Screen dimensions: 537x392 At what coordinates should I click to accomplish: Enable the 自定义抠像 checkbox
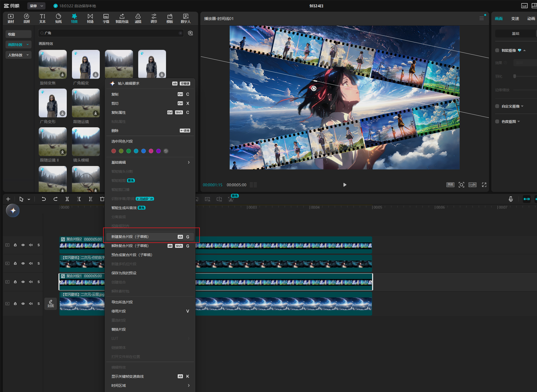coord(497,106)
